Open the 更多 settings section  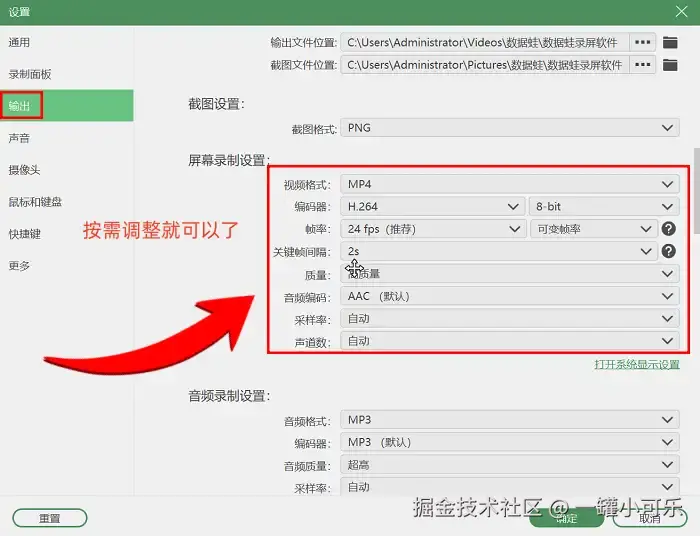tap(67, 266)
